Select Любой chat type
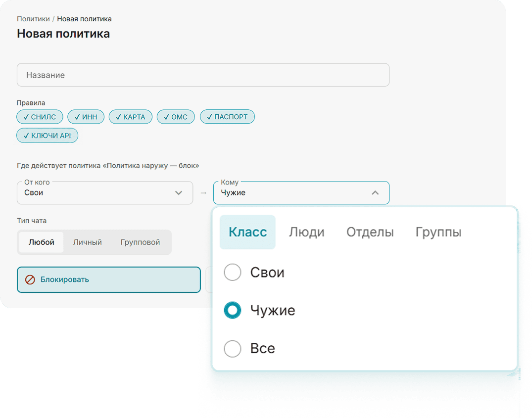The height and width of the screenshot is (418, 532). pos(42,242)
